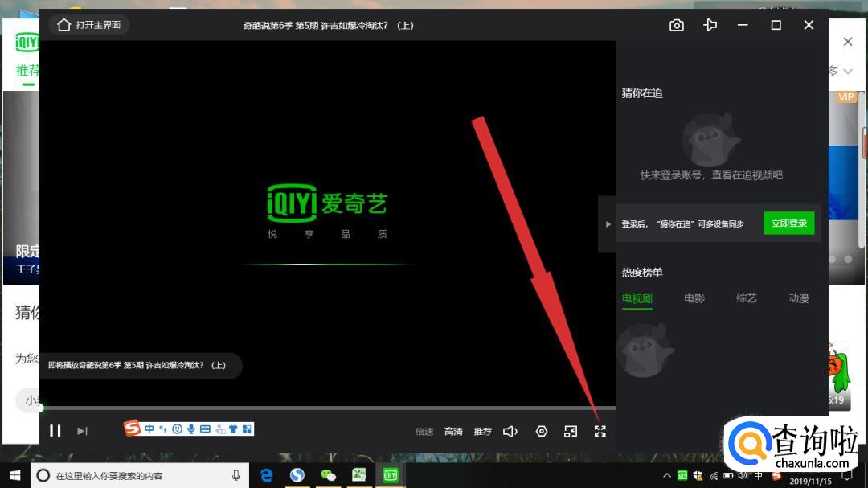Toggle punctuation mode on Sogou bar
The image size is (868, 488).
click(x=162, y=429)
